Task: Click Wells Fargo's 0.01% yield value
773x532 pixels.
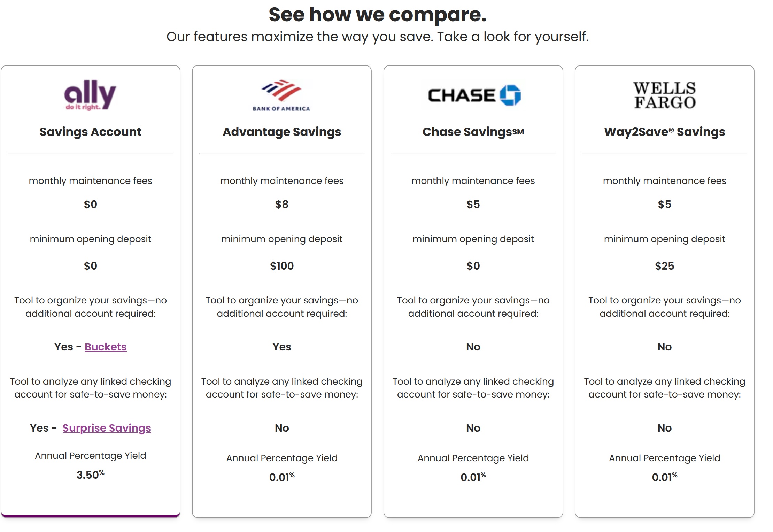Action: click(x=665, y=477)
